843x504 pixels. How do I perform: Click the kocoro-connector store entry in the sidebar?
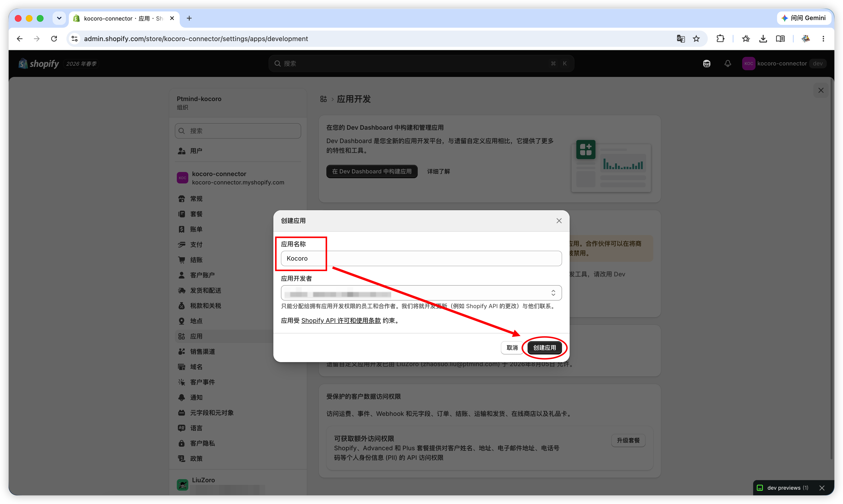(238, 178)
